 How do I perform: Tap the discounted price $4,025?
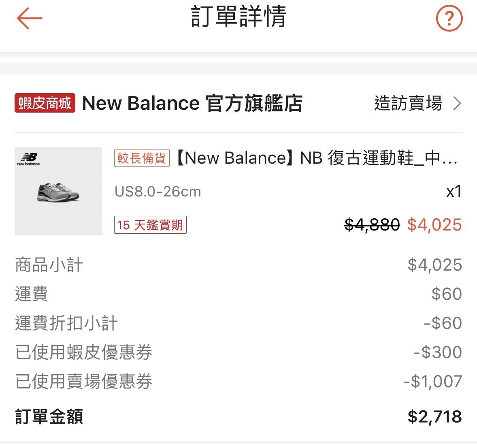pos(434,225)
